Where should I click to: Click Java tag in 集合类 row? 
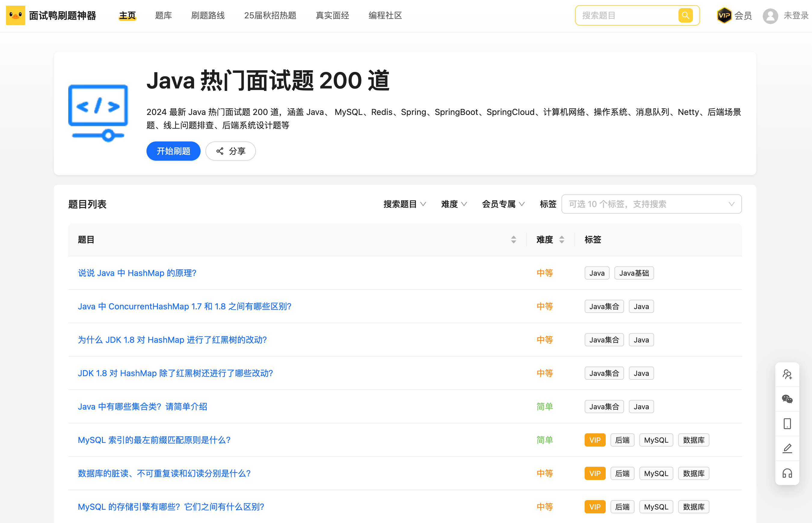click(641, 406)
